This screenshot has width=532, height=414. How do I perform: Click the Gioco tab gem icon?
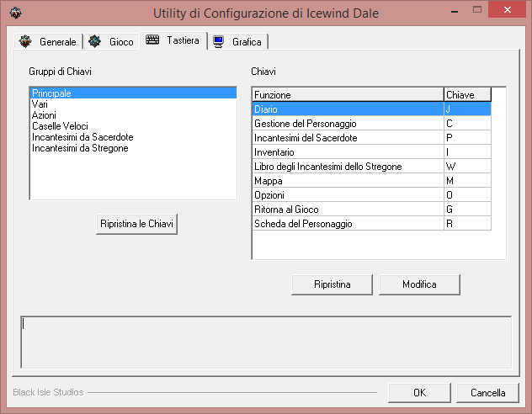pos(94,41)
